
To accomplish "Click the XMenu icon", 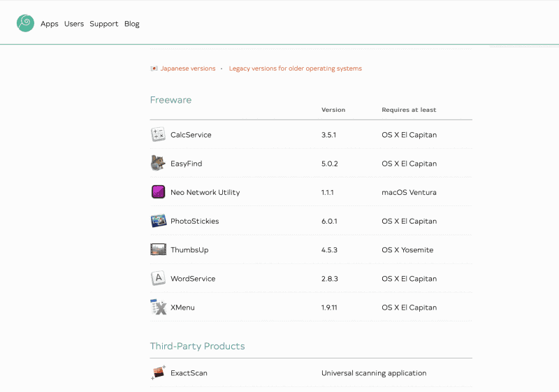I will (x=159, y=307).
